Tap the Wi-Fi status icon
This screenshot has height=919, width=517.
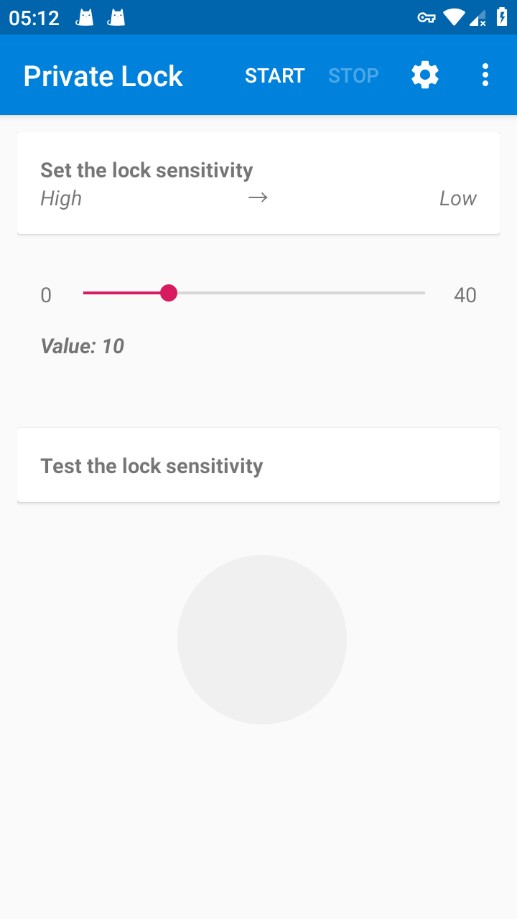454,18
